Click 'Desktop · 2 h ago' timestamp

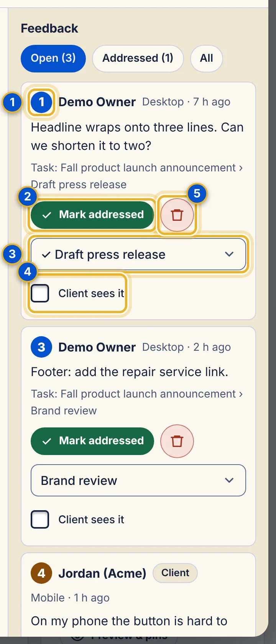pos(186,347)
